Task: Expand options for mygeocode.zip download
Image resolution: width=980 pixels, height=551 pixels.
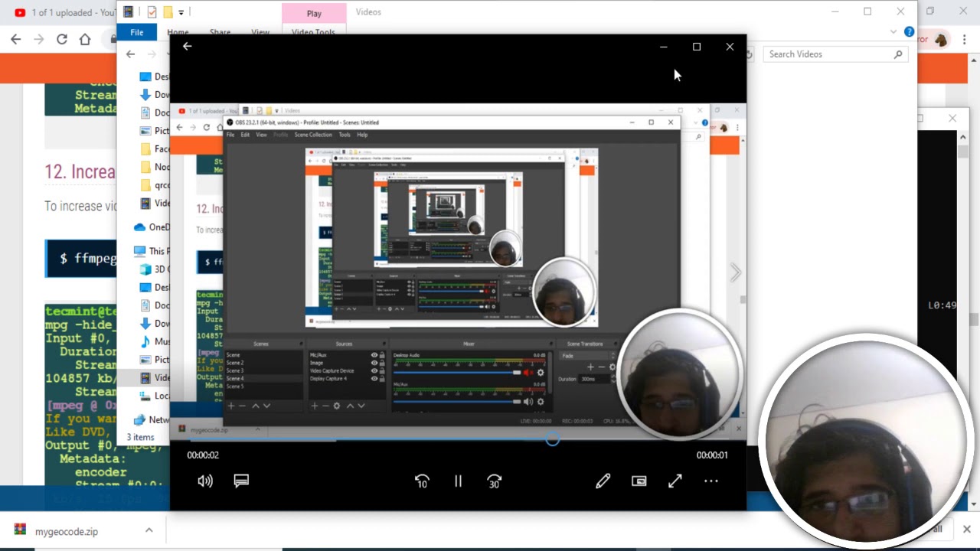Action: point(149,530)
